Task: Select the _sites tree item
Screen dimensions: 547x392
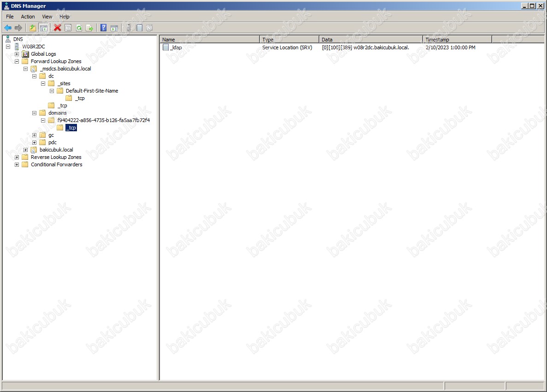Action: (64, 83)
